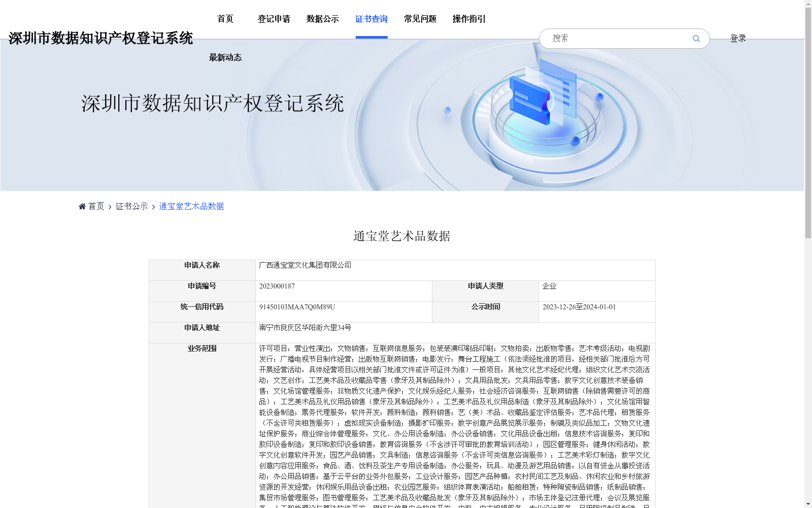The height and width of the screenshot is (508, 812).
Task: Open the 最新动态 menu item
Action: [x=225, y=57]
